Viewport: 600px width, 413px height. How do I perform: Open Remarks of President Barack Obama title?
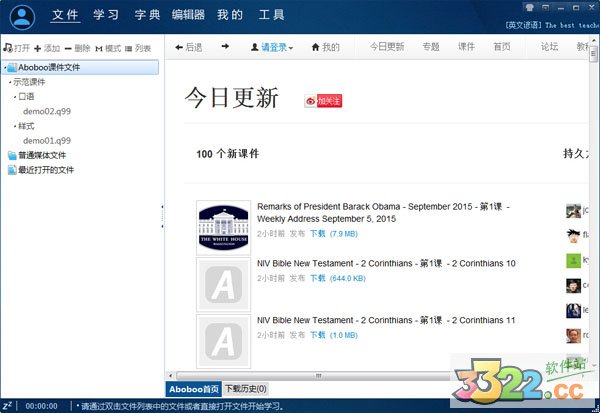tap(383, 213)
